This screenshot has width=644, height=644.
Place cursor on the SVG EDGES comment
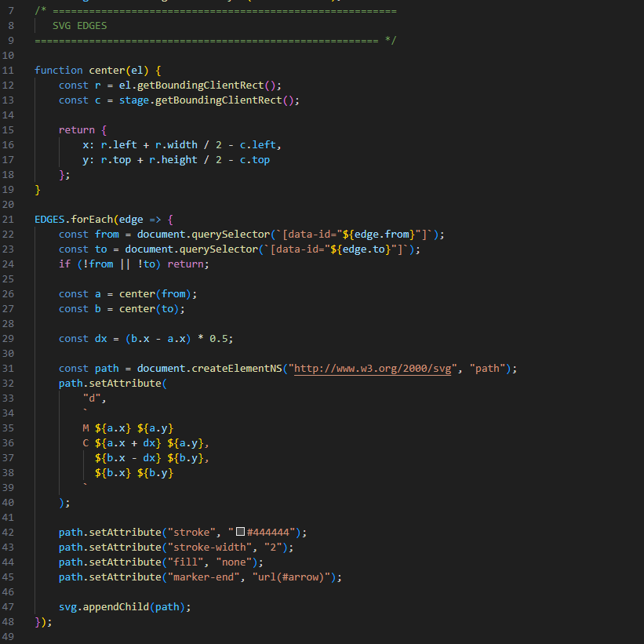click(x=79, y=25)
